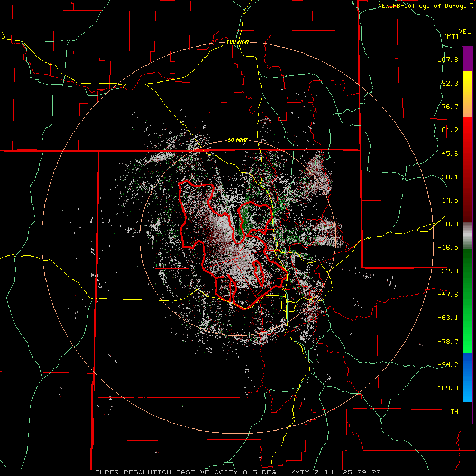The height and width of the screenshot is (476, 476).
Task: Select the -47.6 velocity scale value
Action: click(x=448, y=295)
